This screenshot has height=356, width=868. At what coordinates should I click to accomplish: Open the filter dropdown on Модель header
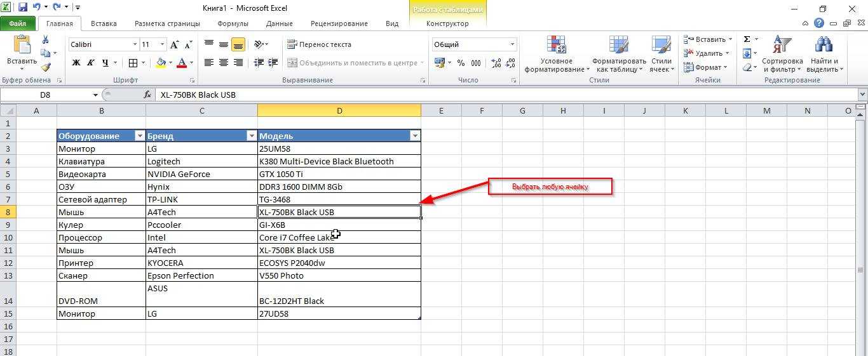pos(415,136)
